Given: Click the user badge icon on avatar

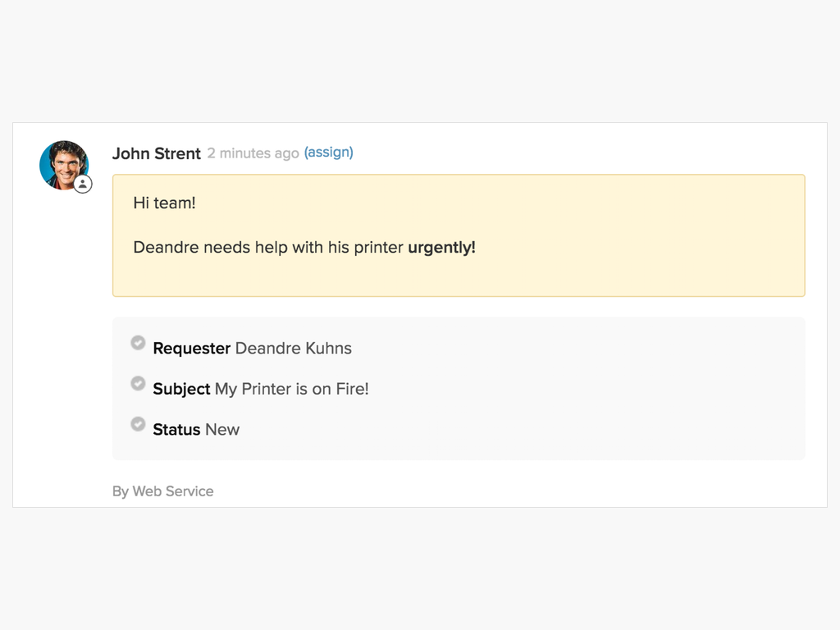Looking at the screenshot, I should click(83, 185).
